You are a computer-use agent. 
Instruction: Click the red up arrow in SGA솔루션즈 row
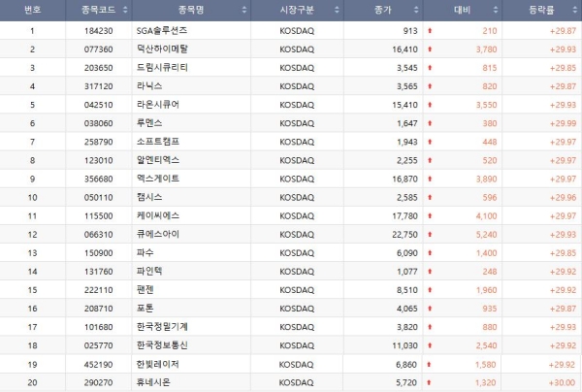[x=430, y=31]
